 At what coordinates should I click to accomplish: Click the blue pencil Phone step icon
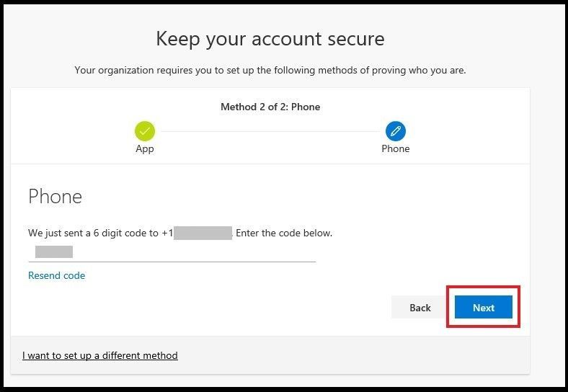pyautogui.click(x=396, y=131)
